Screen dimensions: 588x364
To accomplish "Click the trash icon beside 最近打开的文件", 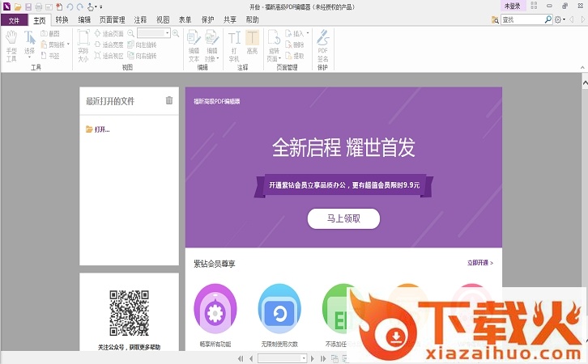I will (x=169, y=100).
